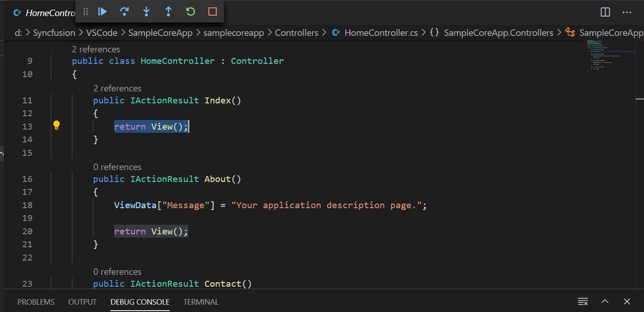Open the editor more actions menu
Screen dimensions: 644x312
627,12
